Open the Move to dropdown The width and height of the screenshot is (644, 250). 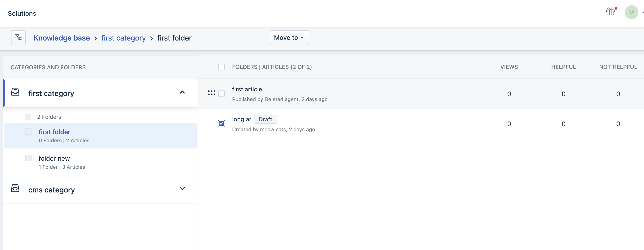(289, 38)
